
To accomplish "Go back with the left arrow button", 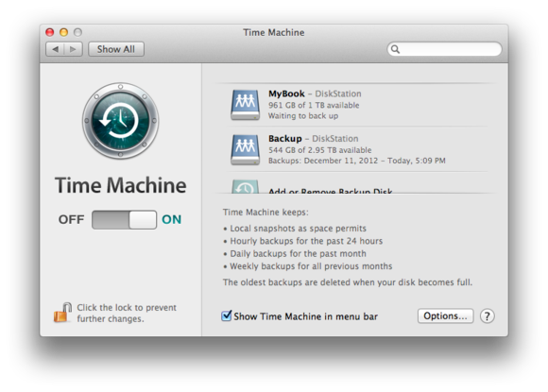I will pos(55,49).
